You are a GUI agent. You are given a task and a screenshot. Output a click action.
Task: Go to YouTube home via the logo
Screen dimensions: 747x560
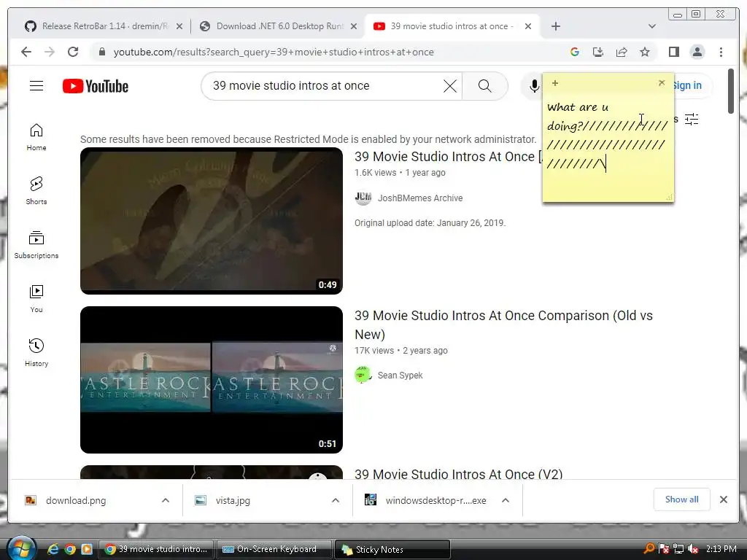tap(96, 86)
